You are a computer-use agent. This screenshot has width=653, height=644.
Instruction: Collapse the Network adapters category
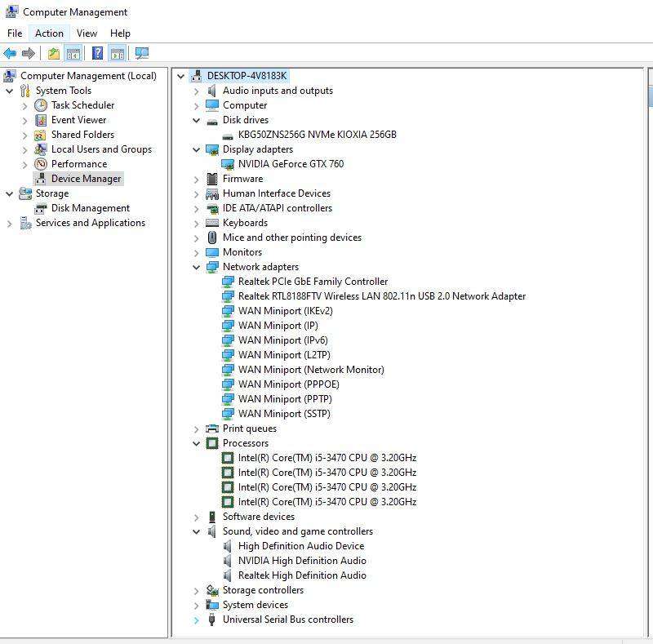195,267
